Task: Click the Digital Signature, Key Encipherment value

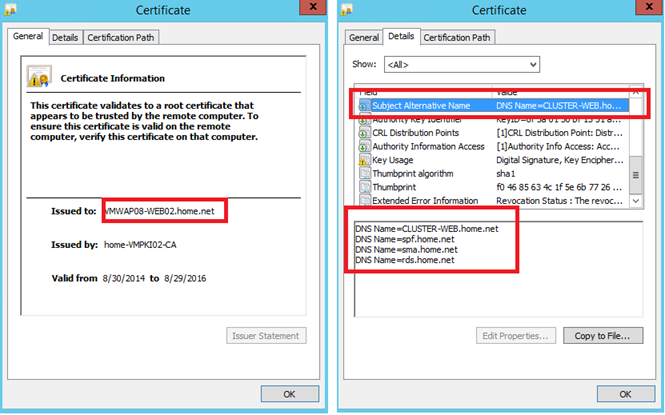Action: 559,160
